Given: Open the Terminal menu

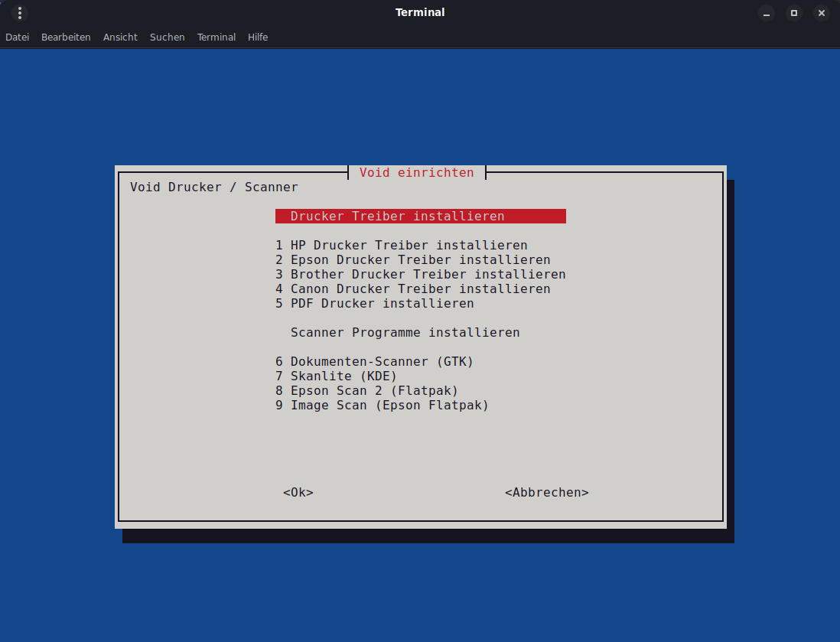Looking at the screenshot, I should coord(217,37).
